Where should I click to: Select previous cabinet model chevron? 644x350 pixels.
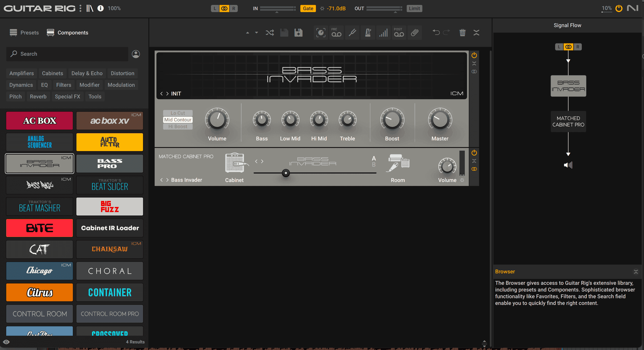click(x=256, y=161)
